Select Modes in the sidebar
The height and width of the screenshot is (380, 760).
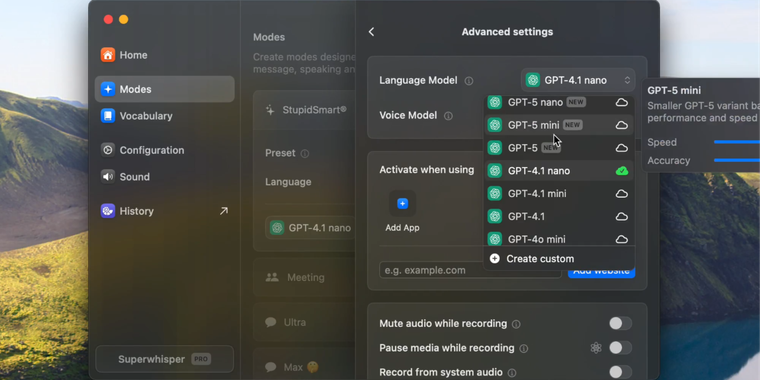[x=164, y=89]
